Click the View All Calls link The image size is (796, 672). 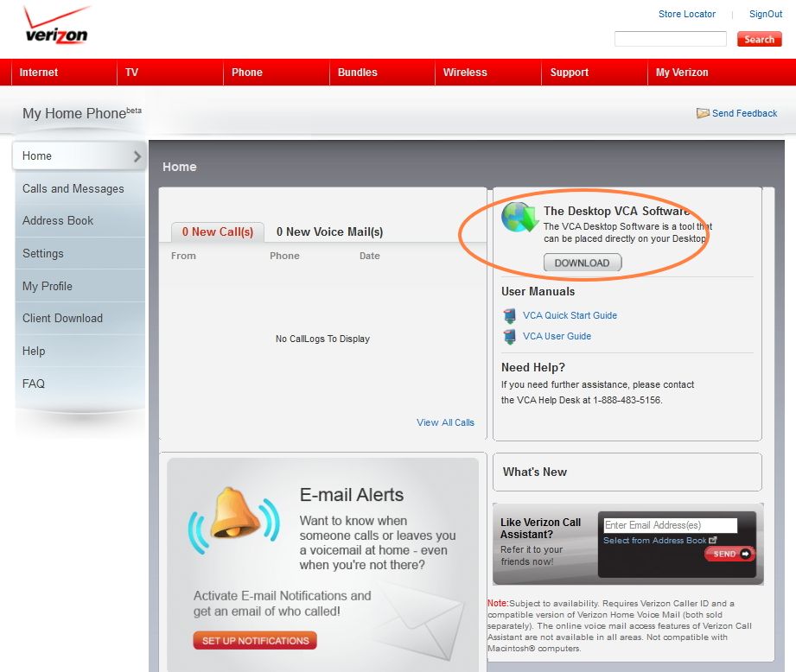pos(445,422)
